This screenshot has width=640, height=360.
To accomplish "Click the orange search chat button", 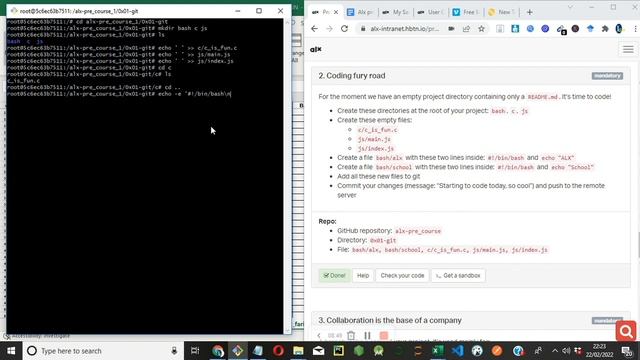I will pyautogui.click(x=626, y=331).
